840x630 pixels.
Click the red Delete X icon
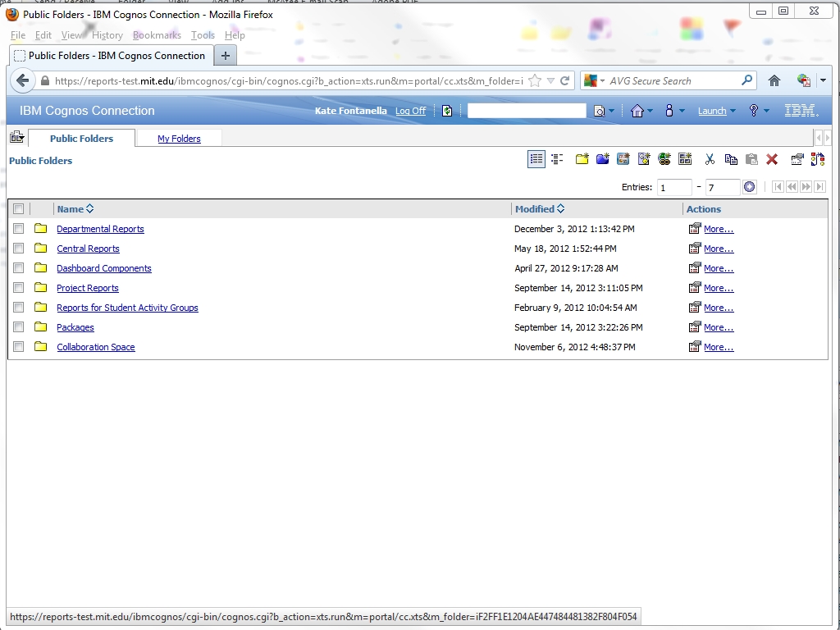click(772, 159)
